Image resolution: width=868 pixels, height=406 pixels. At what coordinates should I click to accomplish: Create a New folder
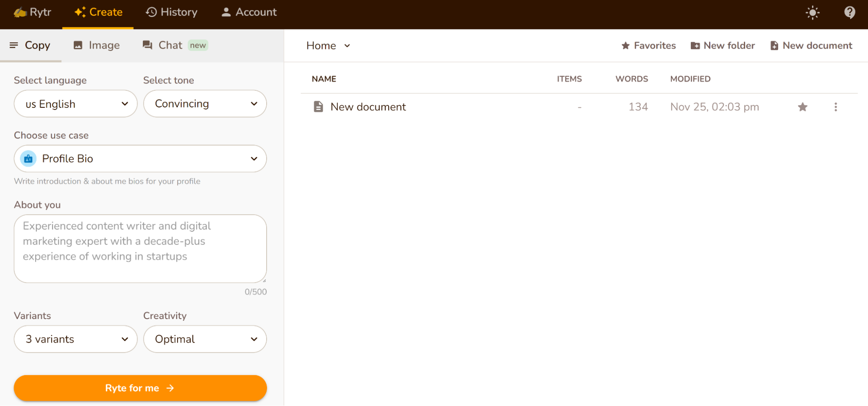pos(723,46)
